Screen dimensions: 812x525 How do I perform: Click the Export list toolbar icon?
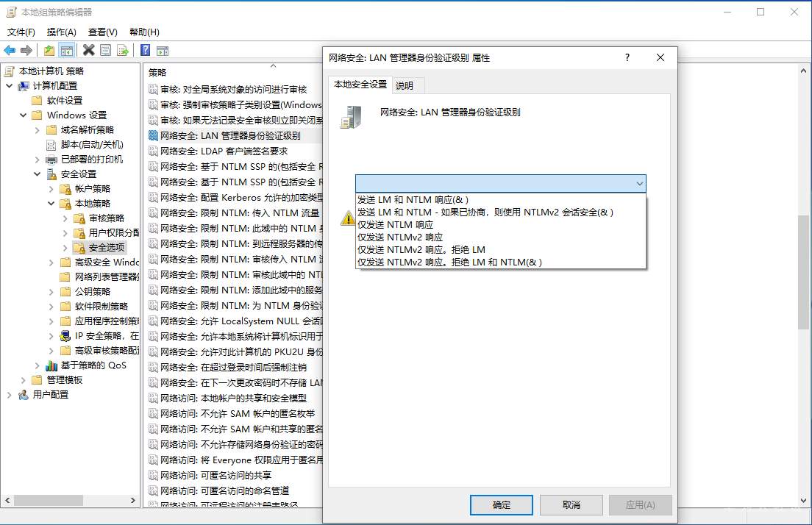click(x=123, y=50)
